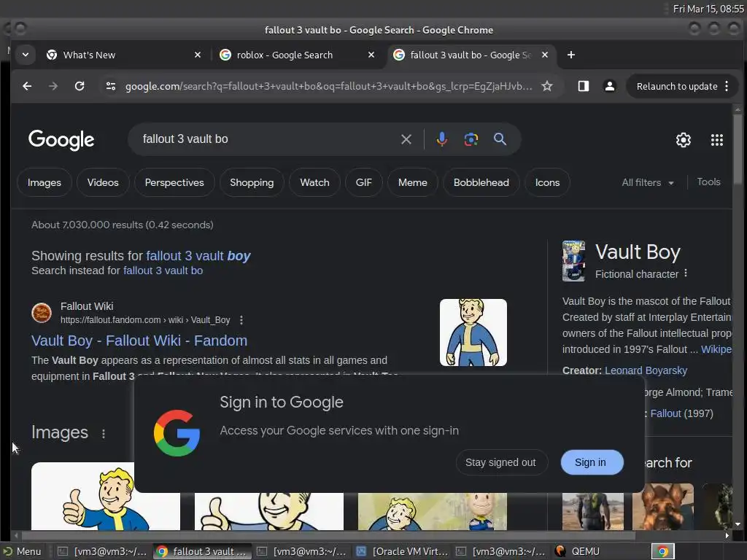Search instead for fallout 3 vault bo
This screenshot has width=747, height=560.
point(163,271)
